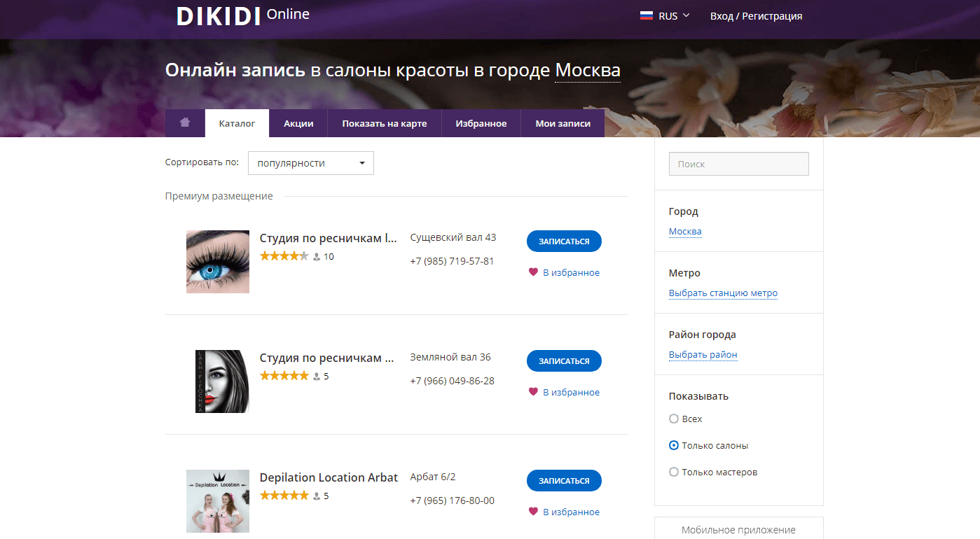
Task: Select the 'Всех' radio option
Action: (674, 419)
